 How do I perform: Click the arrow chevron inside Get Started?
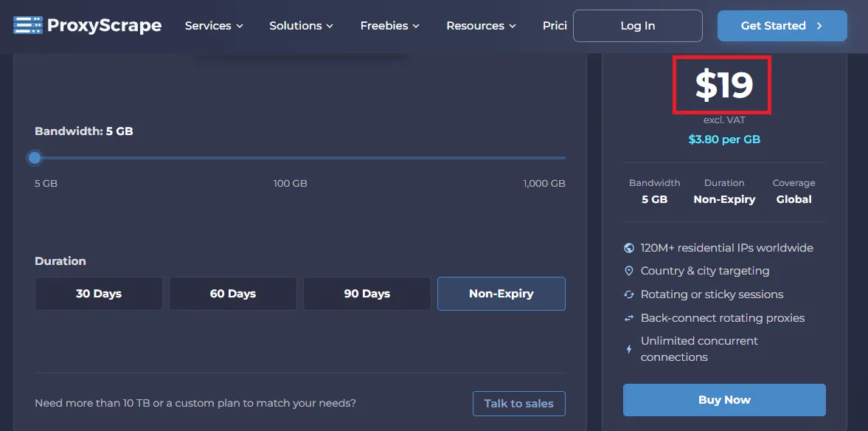click(x=819, y=26)
